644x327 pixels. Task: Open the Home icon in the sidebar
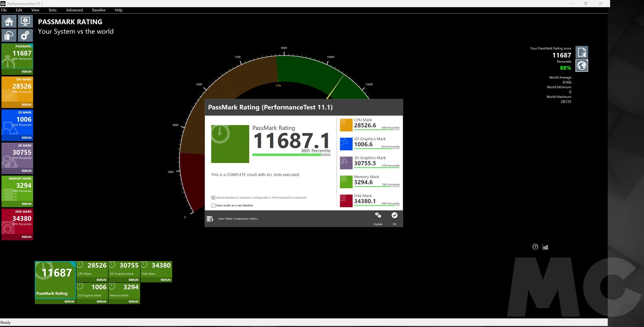pos(9,22)
